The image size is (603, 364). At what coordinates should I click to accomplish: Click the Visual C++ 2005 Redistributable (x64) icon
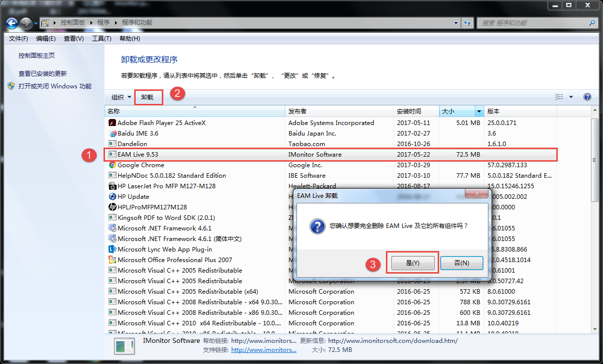(x=113, y=291)
